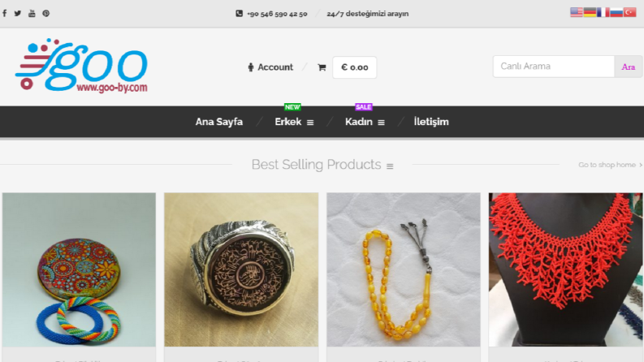Open the Account link
644x362 pixels.
tap(270, 67)
